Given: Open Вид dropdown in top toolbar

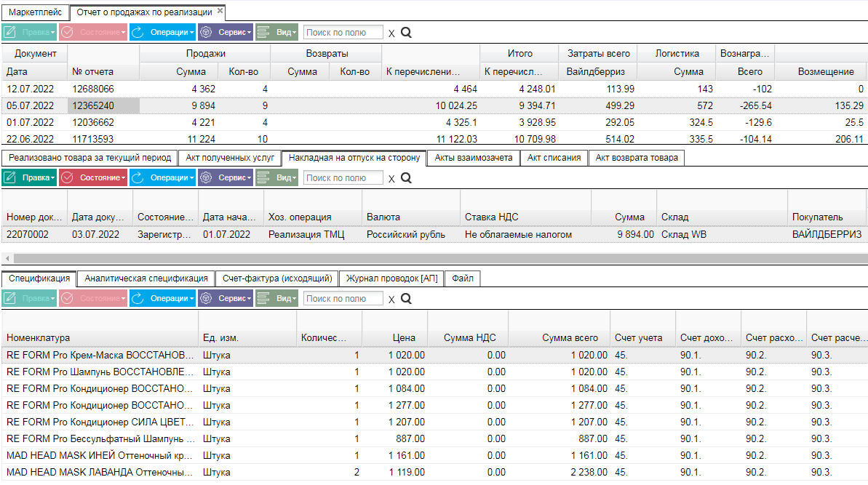Looking at the screenshot, I should click(276, 32).
